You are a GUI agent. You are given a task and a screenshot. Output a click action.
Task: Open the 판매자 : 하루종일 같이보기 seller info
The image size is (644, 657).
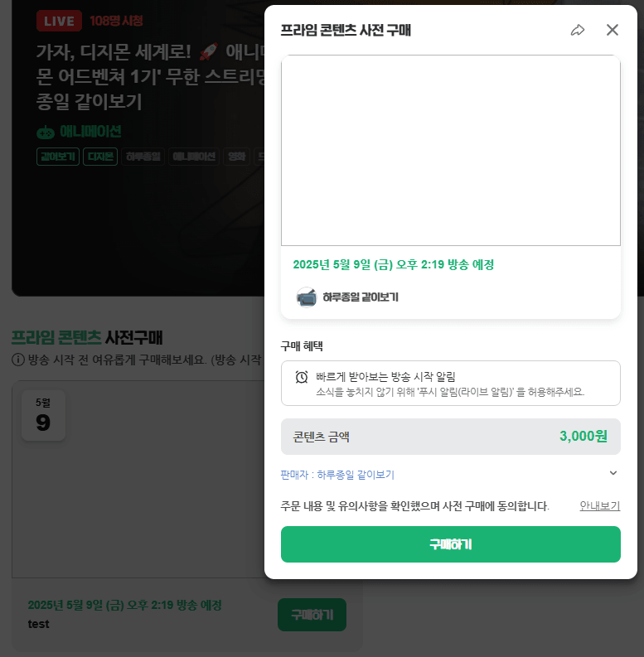(337, 475)
